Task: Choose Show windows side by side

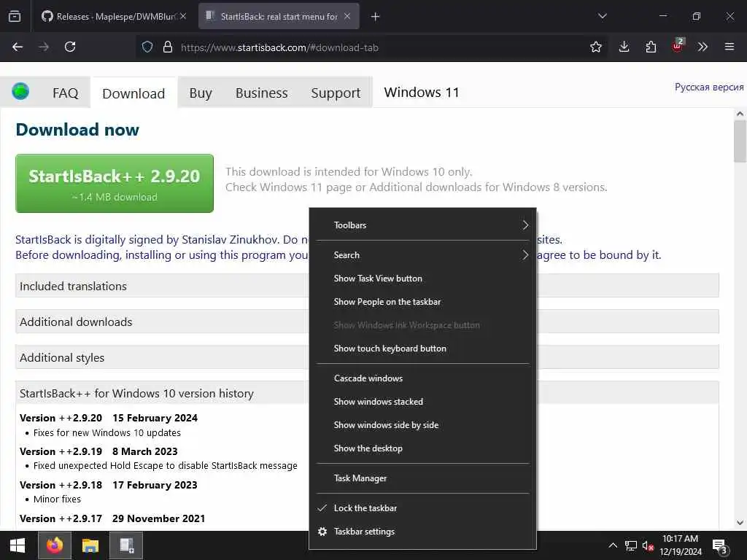Action: tap(422, 425)
